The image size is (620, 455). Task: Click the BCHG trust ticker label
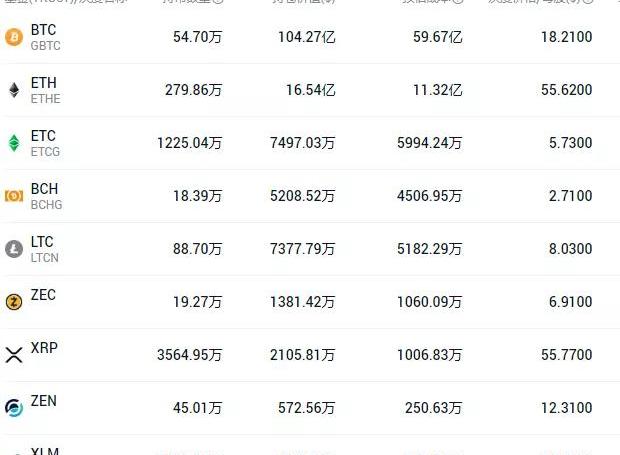(x=46, y=205)
